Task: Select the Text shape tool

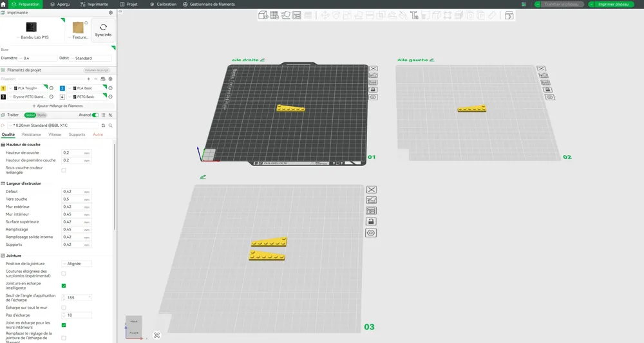Action: [414, 15]
